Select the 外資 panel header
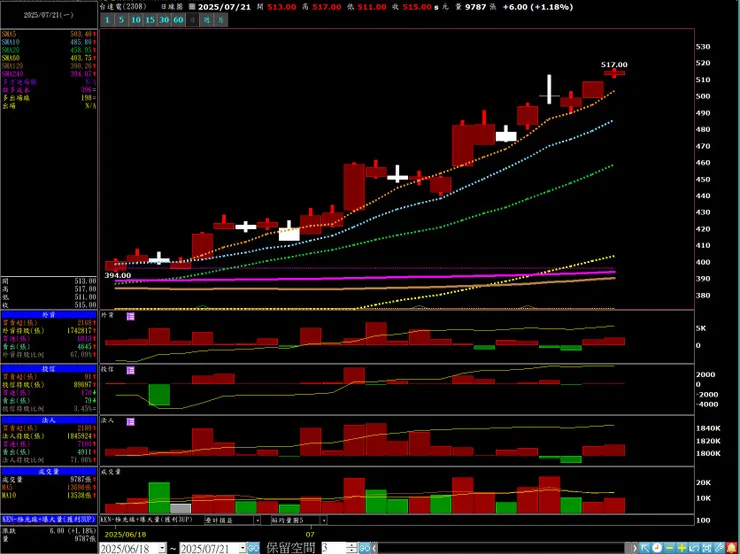The width and height of the screenshot is (740, 554). point(49,315)
